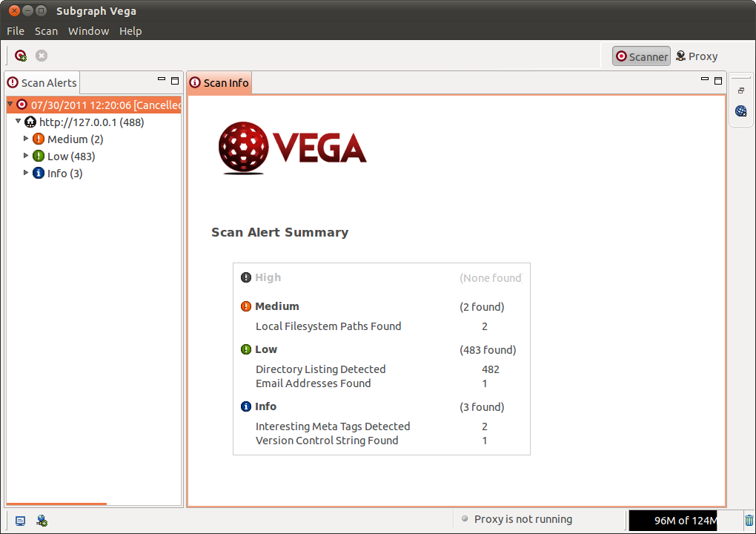The image size is (756, 534).
Task: Click the Scan Alert Summary heading
Action: tap(279, 232)
